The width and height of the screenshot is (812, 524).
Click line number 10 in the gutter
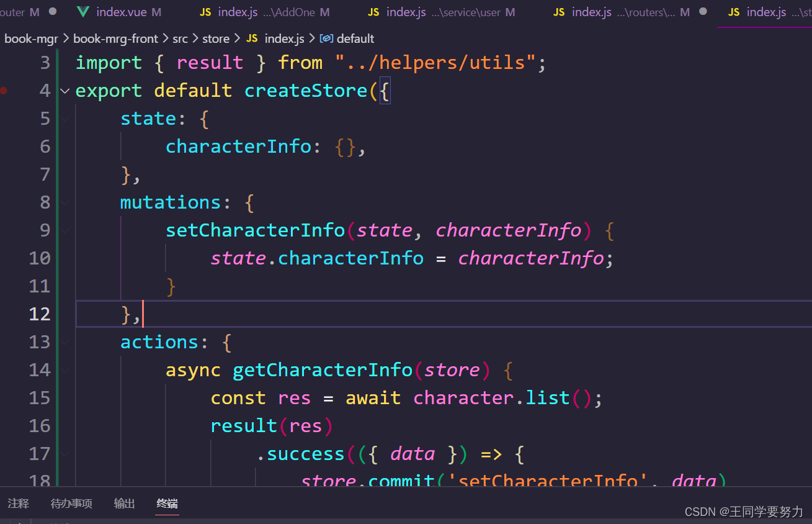pos(40,258)
